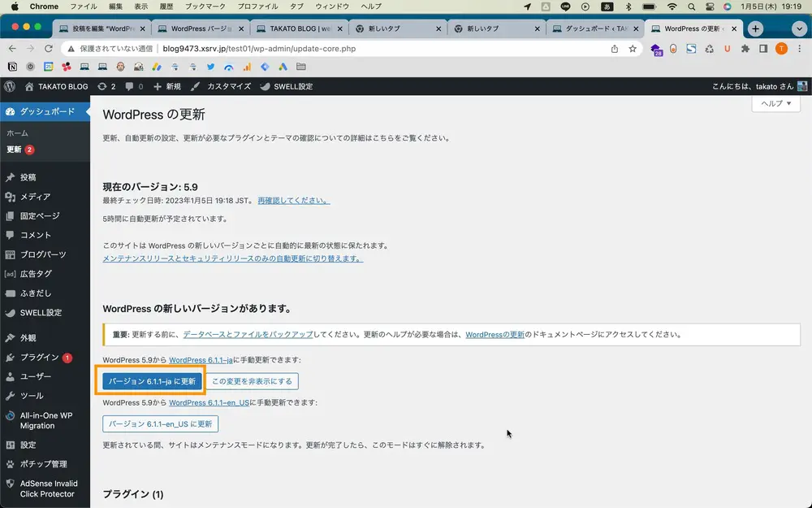Open カスタマイズ in admin bar

point(221,87)
